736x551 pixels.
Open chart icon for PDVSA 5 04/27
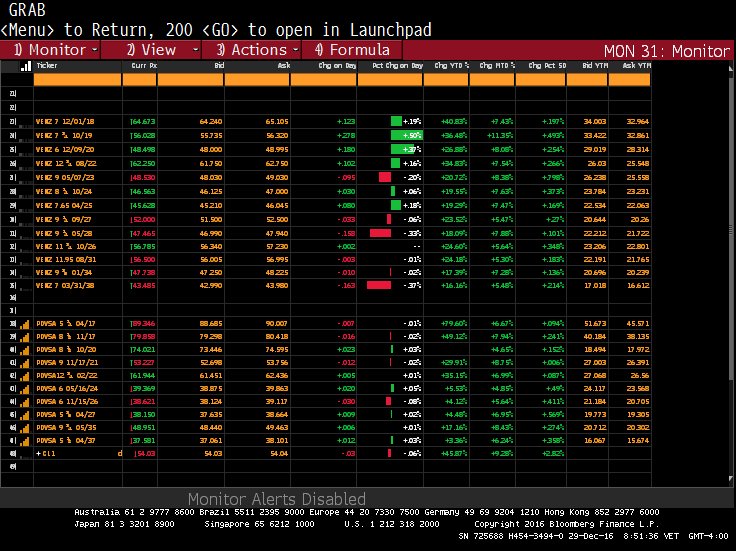(x=25, y=415)
